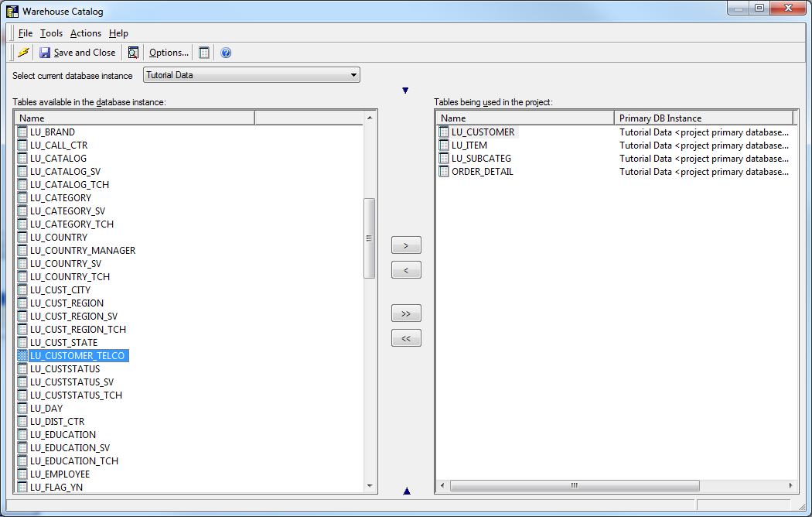
Task: Expand the bottom panel with the up triangle
Action: [407, 491]
